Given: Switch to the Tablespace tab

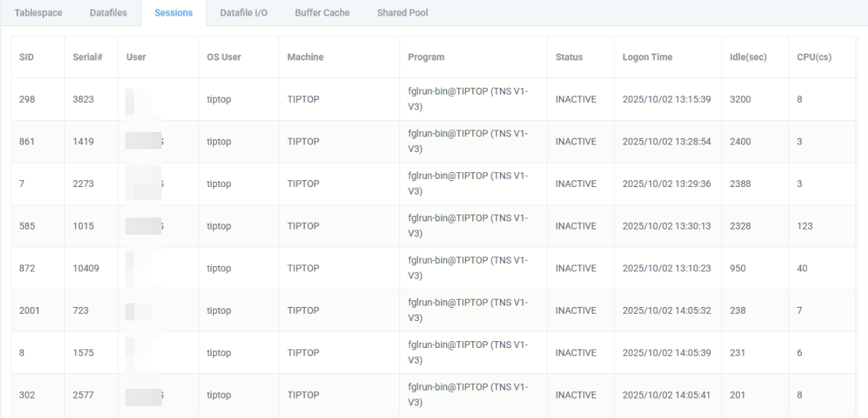Looking at the screenshot, I should 39,13.
